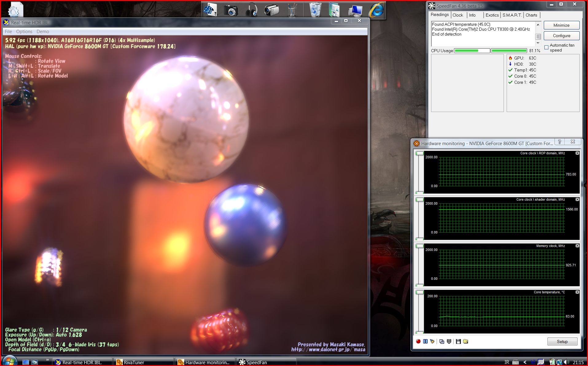Image resolution: width=588 pixels, height=366 pixels.
Task: Select the Temp1: 45C reading
Action: pyautogui.click(x=525, y=70)
